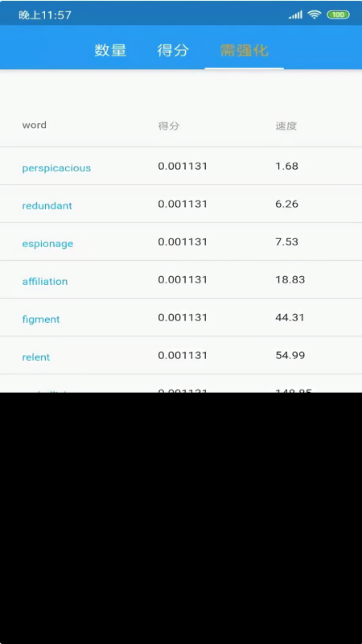The width and height of the screenshot is (362, 644).
Task: Select the speed value 1.68
Action: (287, 166)
